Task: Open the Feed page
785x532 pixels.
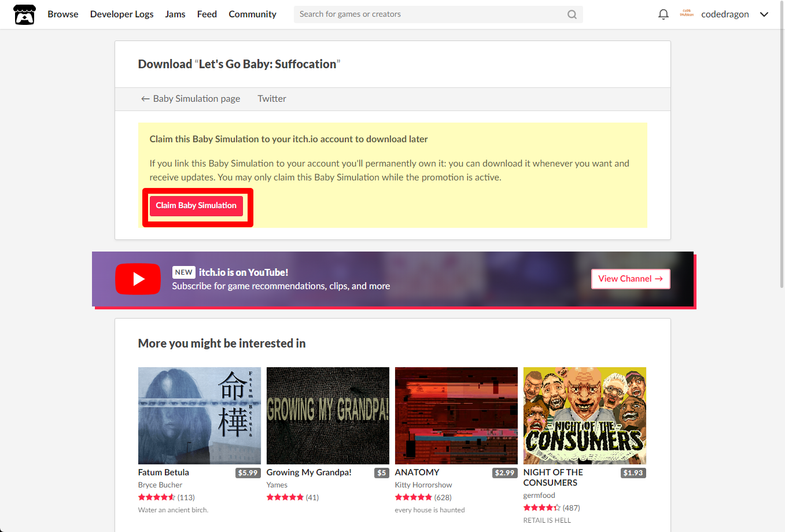Action: [x=207, y=14]
